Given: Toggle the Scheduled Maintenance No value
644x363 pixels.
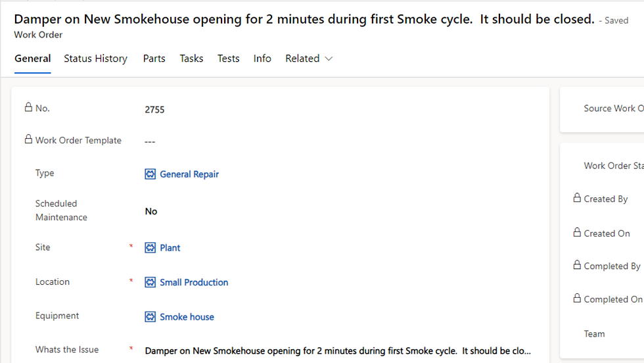Looking at the screenshot, I should (x=151, y=211).
